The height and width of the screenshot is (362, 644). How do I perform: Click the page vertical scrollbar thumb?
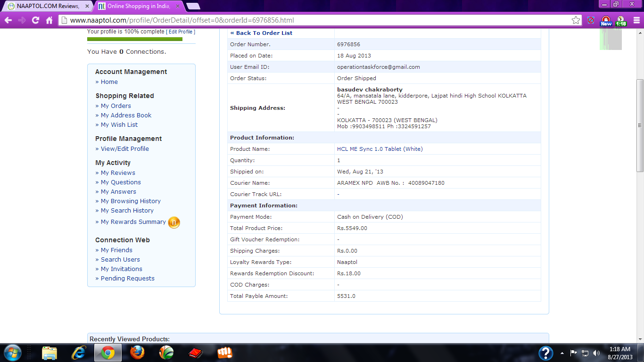(640, 125)
